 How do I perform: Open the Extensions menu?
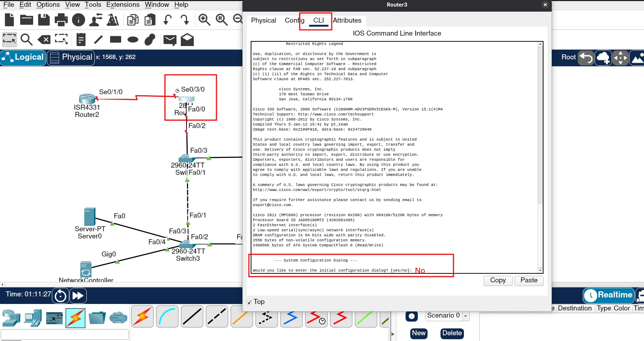point(122,5)
